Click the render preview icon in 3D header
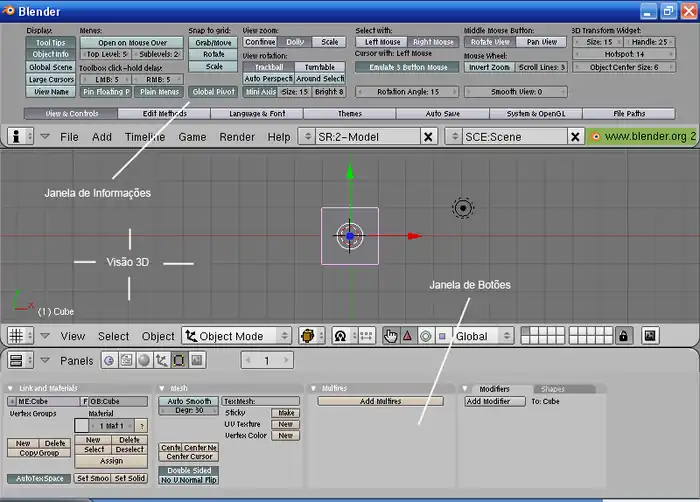 pyautogui.click(x=650, y=336)
